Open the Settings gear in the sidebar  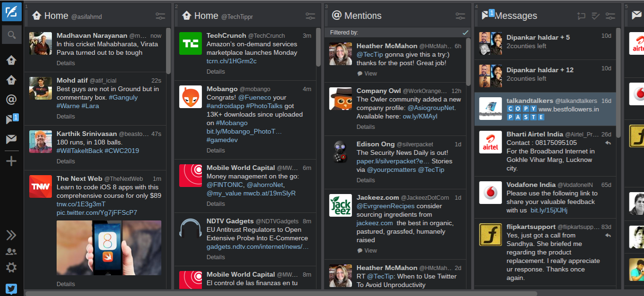tap(11, 268)
